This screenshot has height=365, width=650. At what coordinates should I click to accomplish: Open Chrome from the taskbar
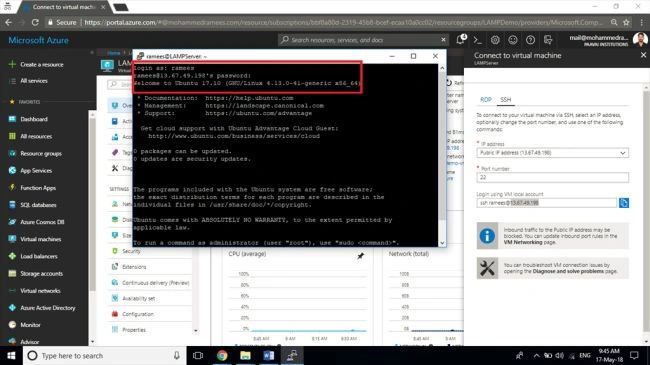[x=222, y=355]
